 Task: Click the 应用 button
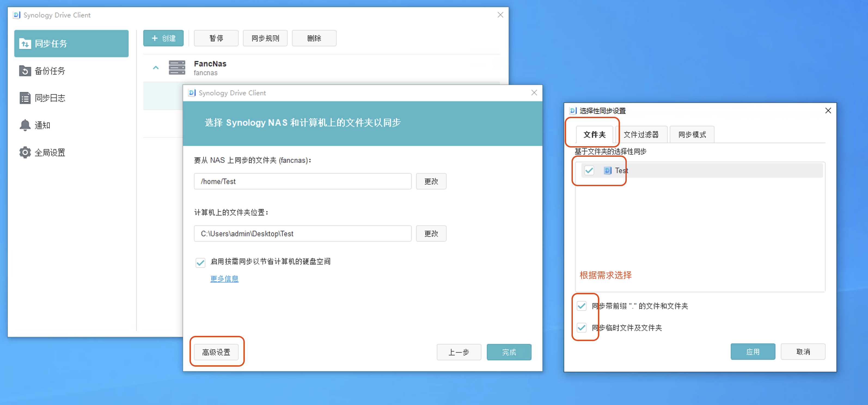point(753,352)
